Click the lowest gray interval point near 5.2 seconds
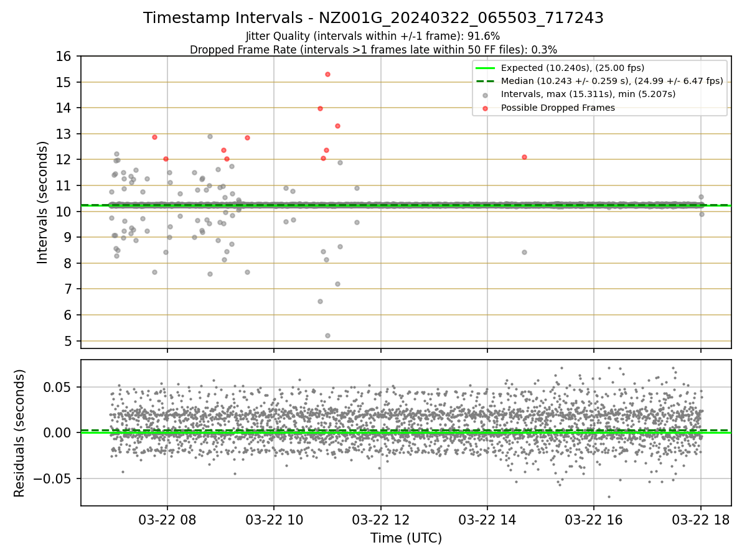 click(x=327, y=335)
